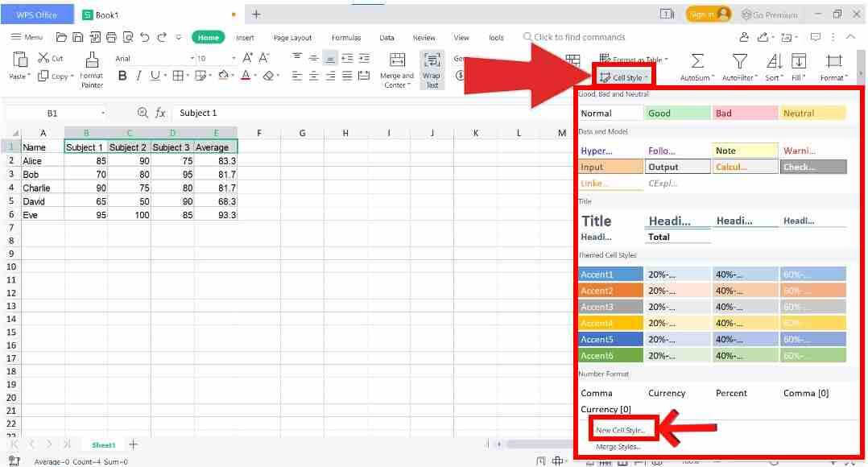Click the Sign in button
868x467 pixels.
tap(708, 14)
